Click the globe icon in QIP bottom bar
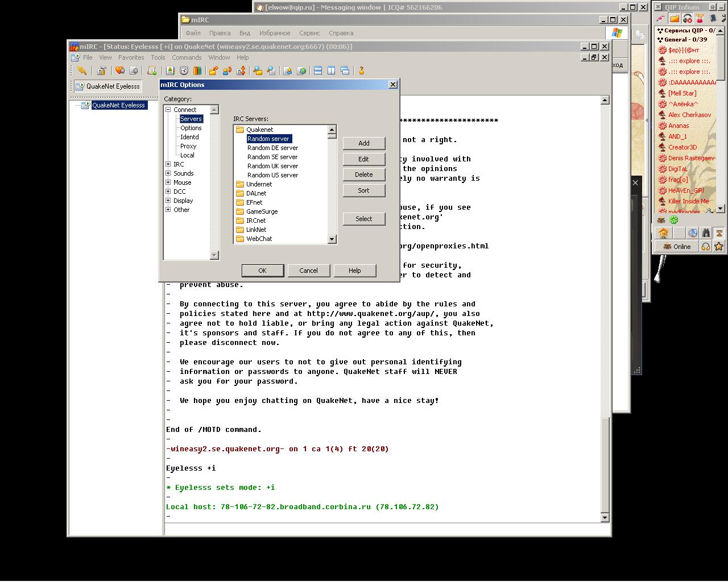728x582 pixels. click(692, 233)
